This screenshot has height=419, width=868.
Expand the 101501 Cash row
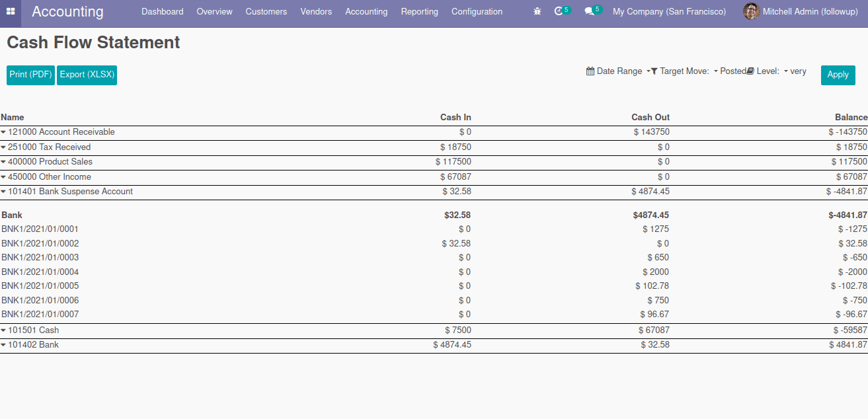tap(4, 330)
